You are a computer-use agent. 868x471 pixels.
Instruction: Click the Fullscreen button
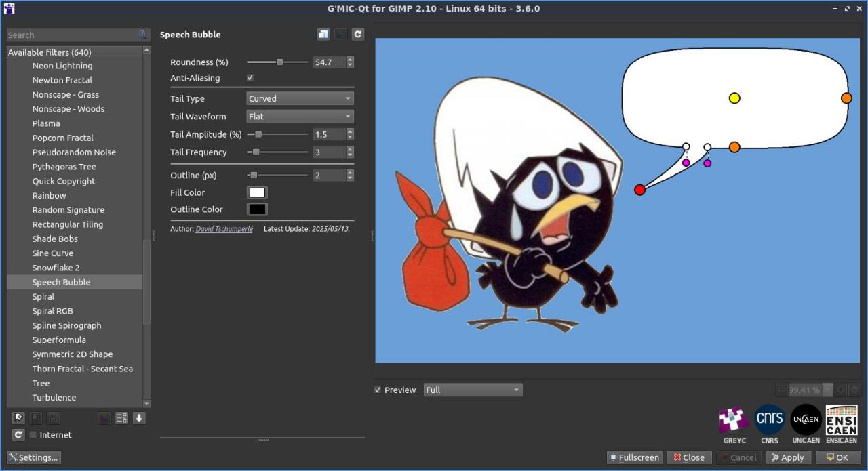click(x=634, y=457)
